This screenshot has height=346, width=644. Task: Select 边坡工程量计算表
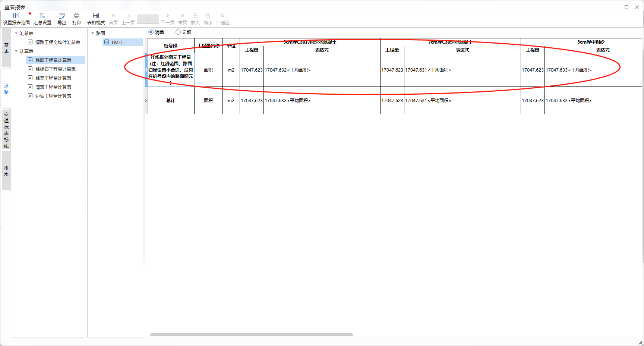53,96
